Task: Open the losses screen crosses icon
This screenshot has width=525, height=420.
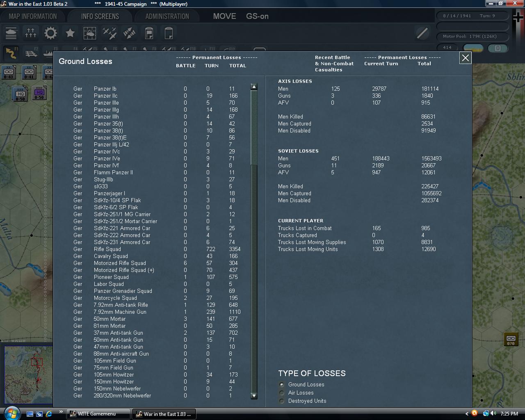Action: [31, 33]
